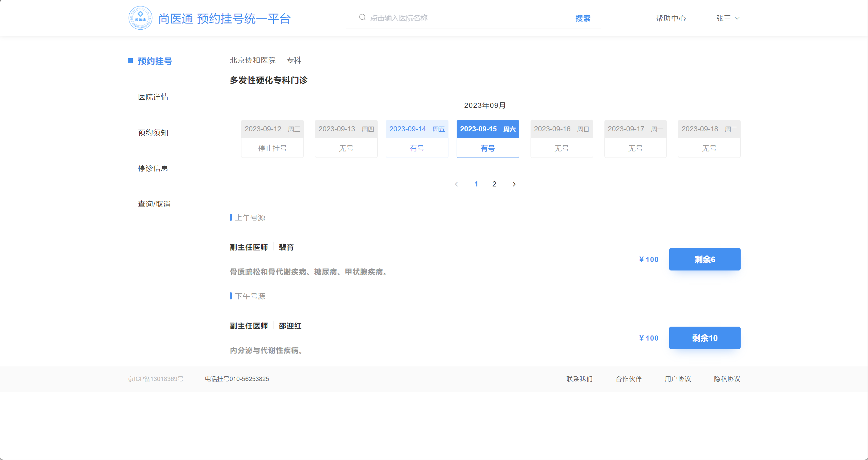The height and width of the screenshot is (460, 868).
Task: Click 北京协和医院 breadcrumb text
Action: click(x=253, y=60)
